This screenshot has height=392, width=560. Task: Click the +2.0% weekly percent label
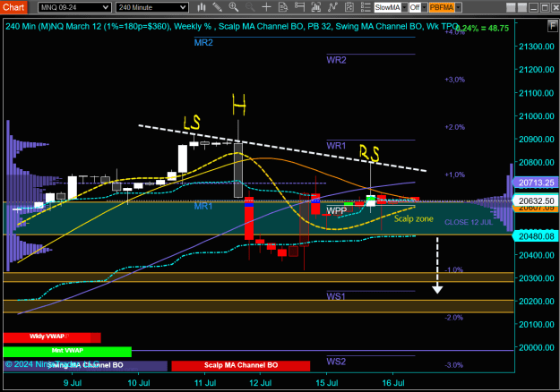tap(454, 127)
